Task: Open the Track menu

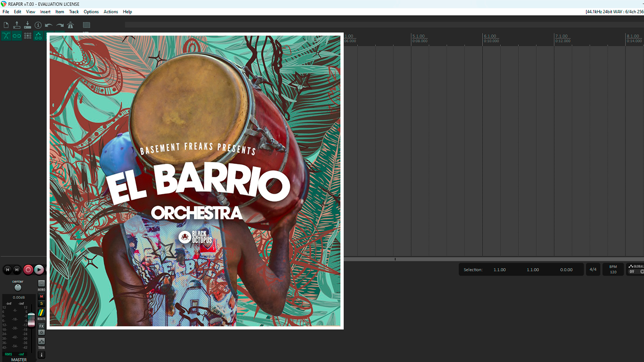Action: [x=74, y=12]
